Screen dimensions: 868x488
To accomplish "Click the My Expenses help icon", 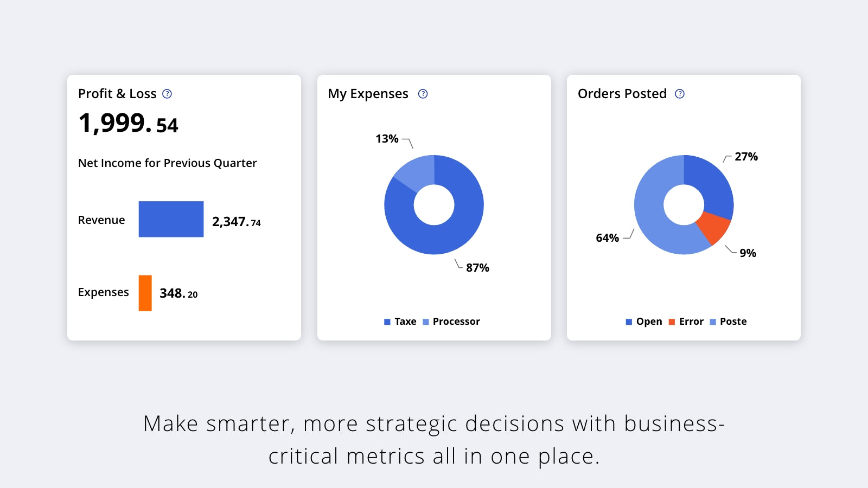I will 423,94.
